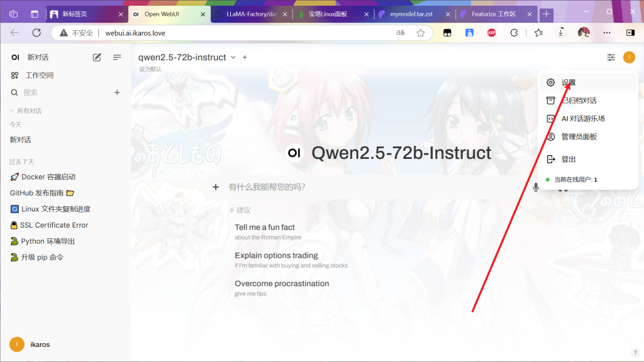Open the tab actions menu icon
The image size is (644, 362).
click(35, 14)
